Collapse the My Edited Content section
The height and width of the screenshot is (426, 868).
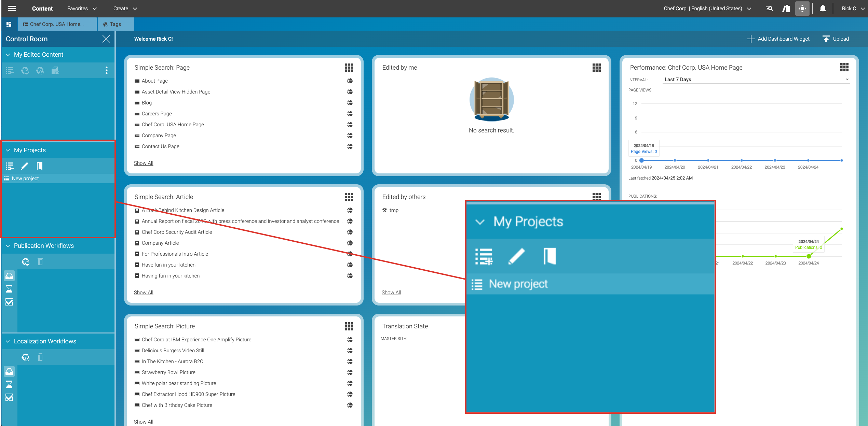coord(8,55)
